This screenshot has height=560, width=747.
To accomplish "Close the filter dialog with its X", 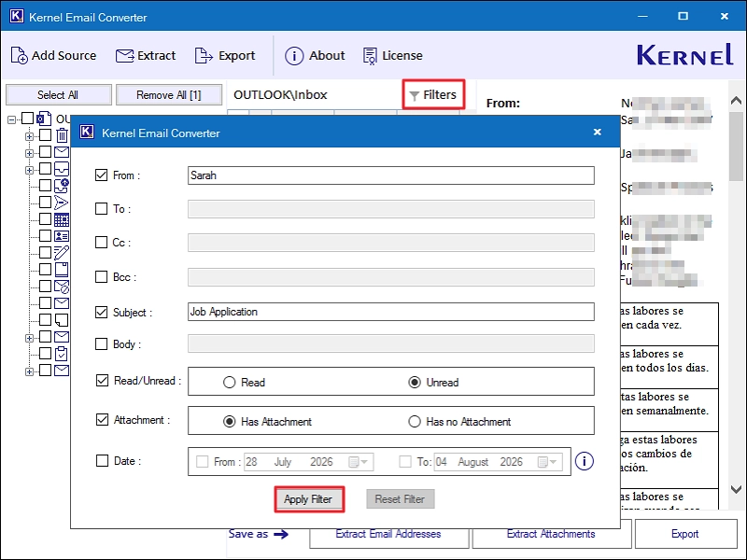I will (598, 132).
